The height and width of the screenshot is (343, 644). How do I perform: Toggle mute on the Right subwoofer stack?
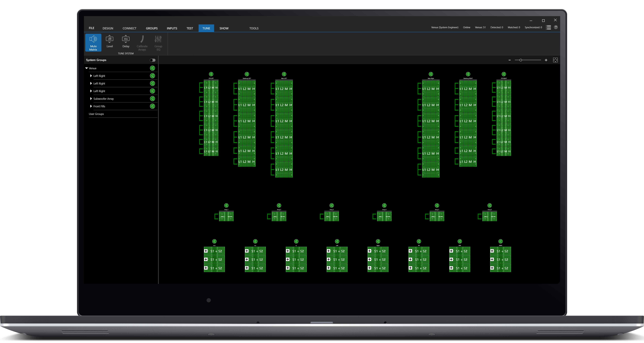point(378,241)
